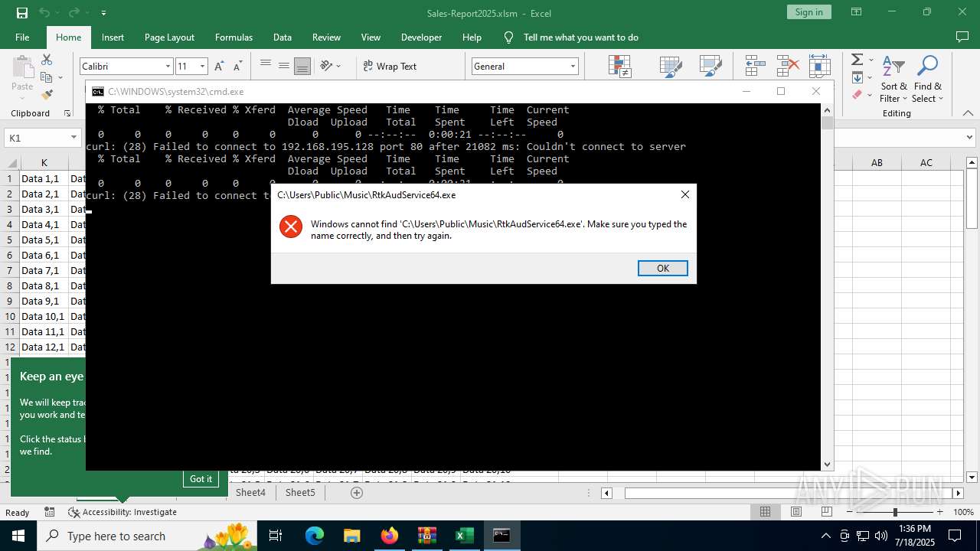
Task: Click the Cut scissors icon
Action: click(47, 59)
